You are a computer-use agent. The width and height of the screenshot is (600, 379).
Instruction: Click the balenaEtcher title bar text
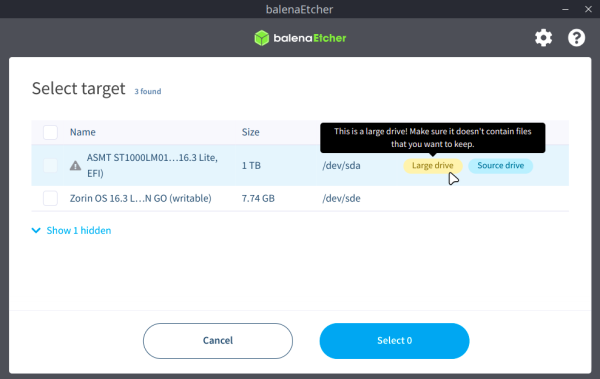click(x=300, y=9)
